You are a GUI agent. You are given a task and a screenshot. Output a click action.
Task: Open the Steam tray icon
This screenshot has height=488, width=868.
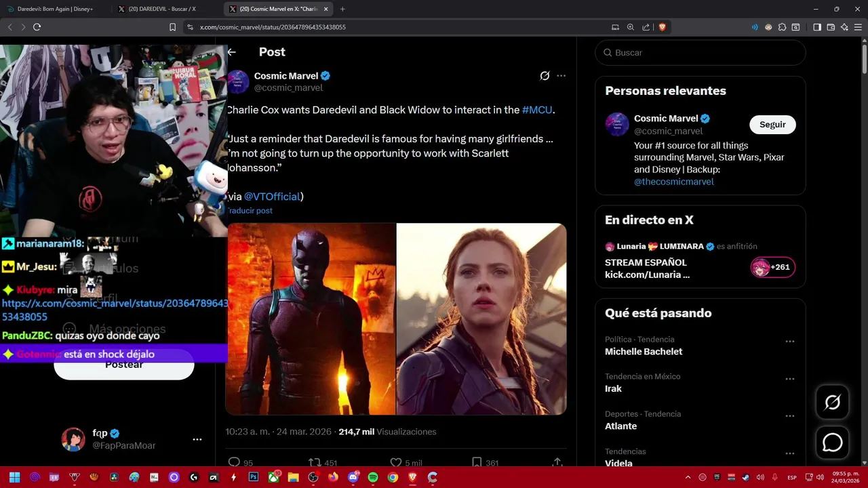pos(745,477)
